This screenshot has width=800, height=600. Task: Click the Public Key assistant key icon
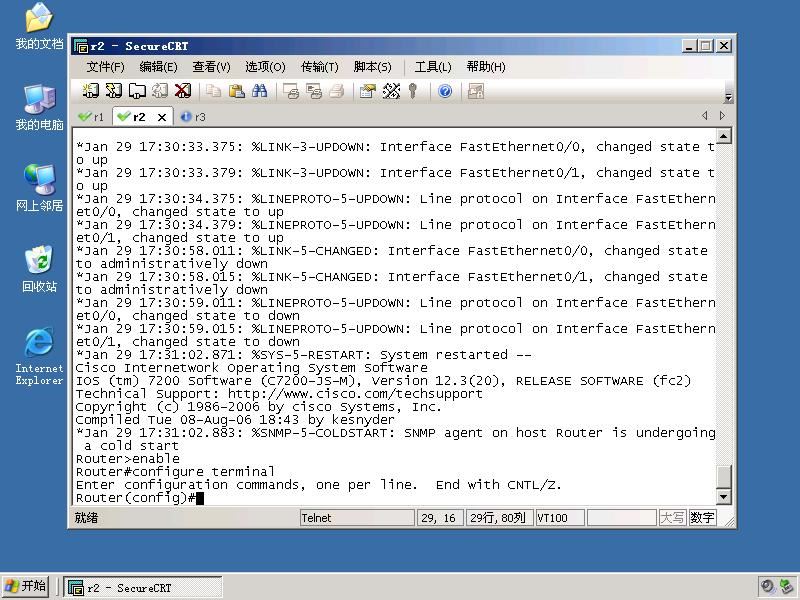click(413, 91)
